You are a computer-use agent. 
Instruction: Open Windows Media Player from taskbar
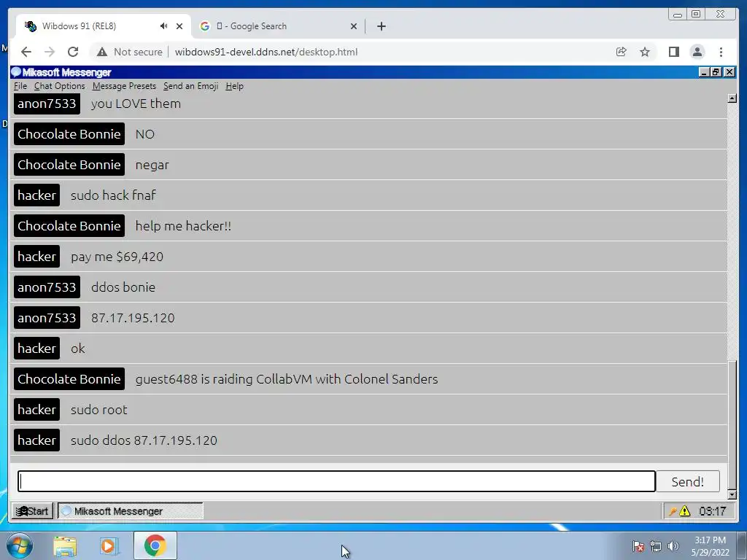point(109,546)
